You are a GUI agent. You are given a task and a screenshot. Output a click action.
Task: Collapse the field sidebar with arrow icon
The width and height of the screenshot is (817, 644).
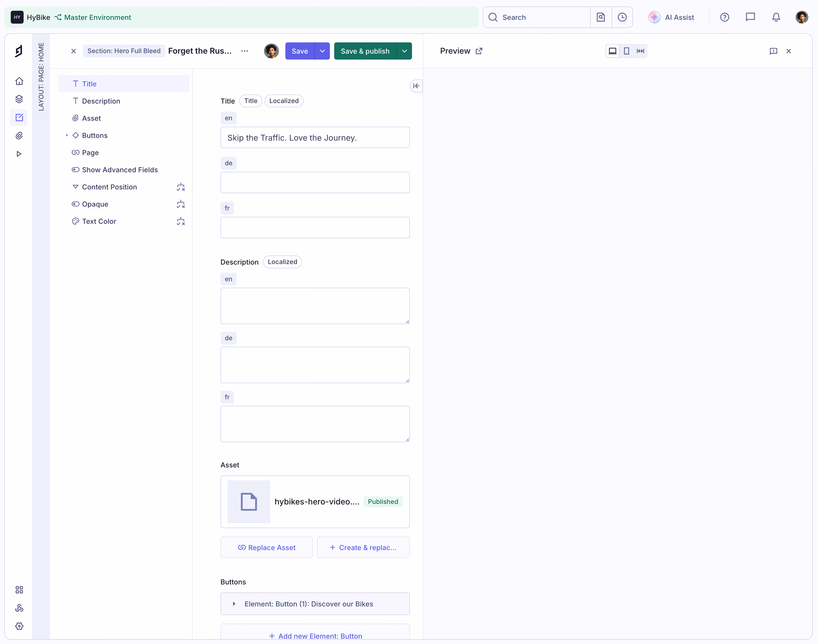pyautogui.click(x=416, y=86)
